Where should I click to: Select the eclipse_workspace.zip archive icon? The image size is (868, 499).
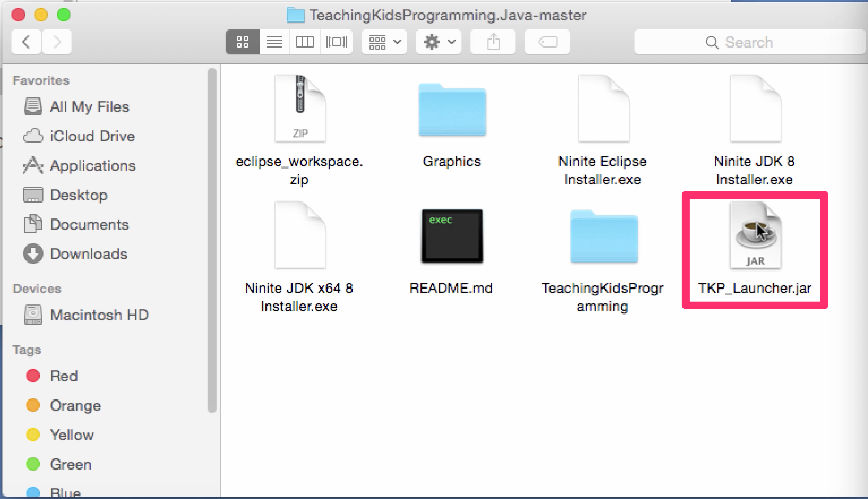(300, 109)
